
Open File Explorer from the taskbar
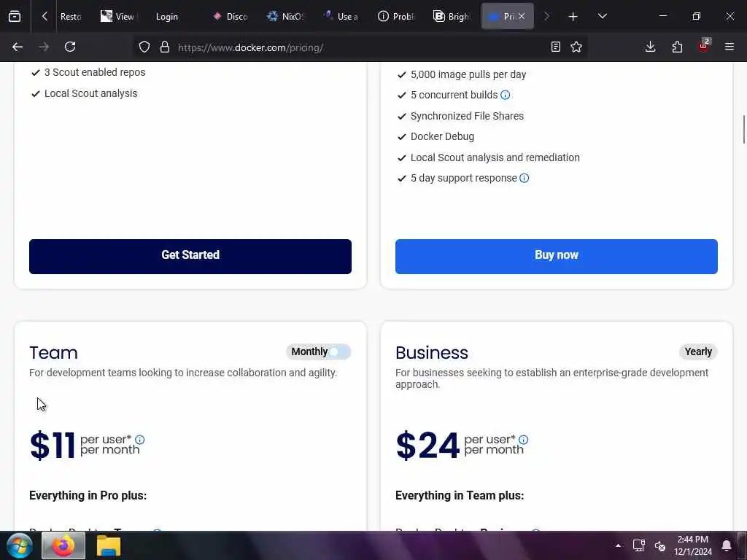109,545
